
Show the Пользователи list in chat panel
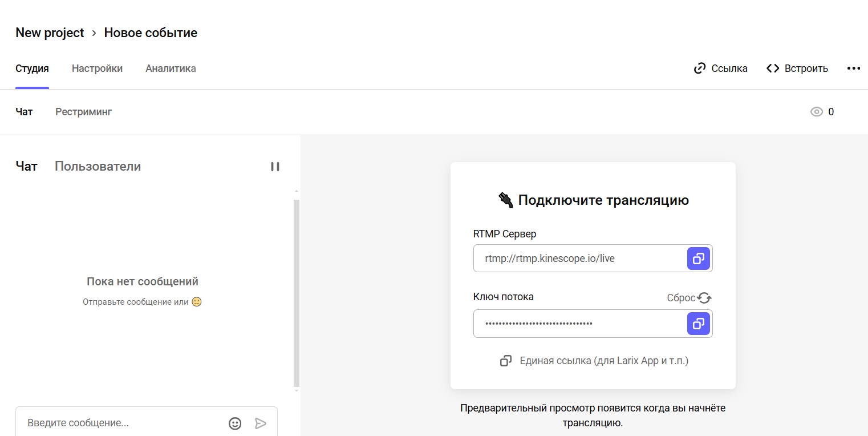coord(98,166)
